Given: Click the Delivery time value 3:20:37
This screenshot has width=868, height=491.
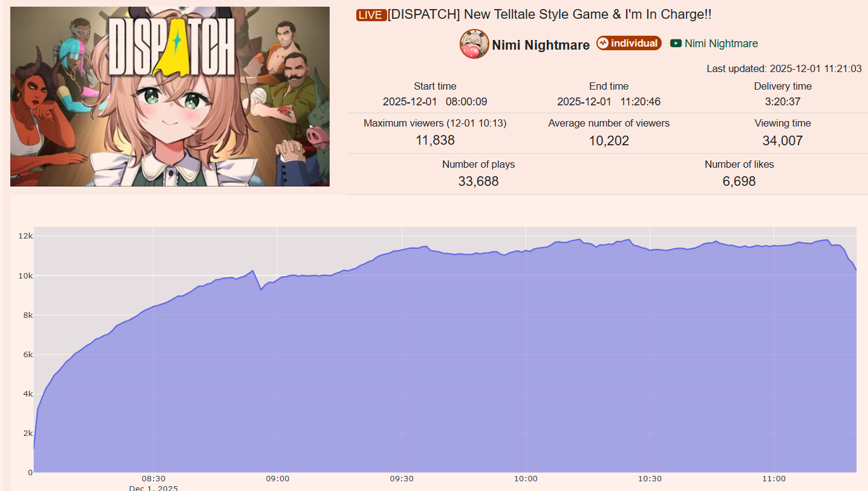Looking at the screenshot, I should click(783, 102).
